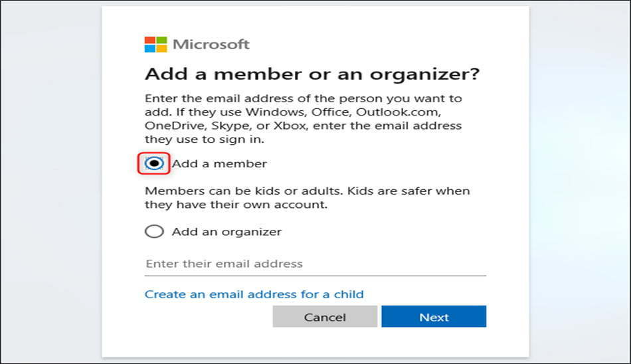Click the blue square in the Microsoft logo
The height and width of the screenshot is (364, 631).
pos(150,48)
